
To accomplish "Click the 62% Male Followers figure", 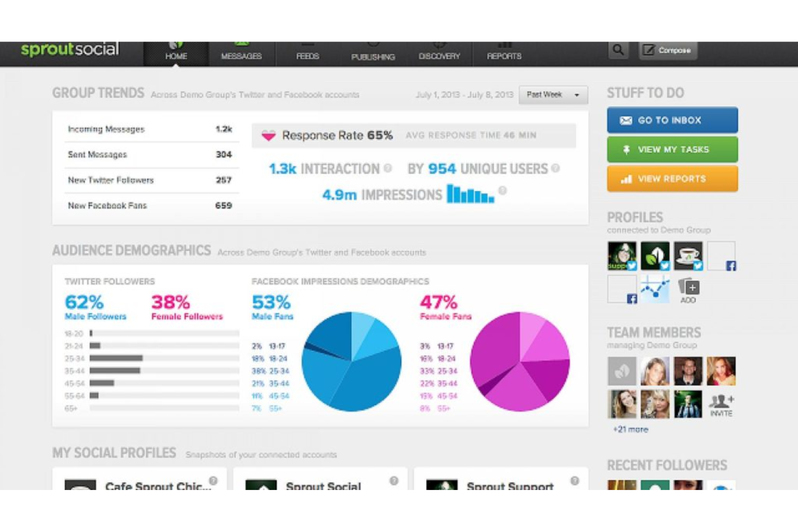I will point(95,307).
